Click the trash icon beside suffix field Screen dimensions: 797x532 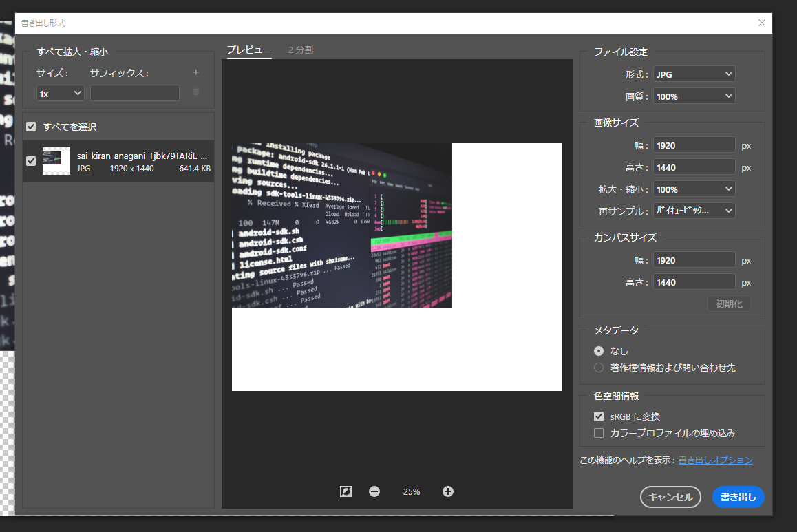click(196, 92)
